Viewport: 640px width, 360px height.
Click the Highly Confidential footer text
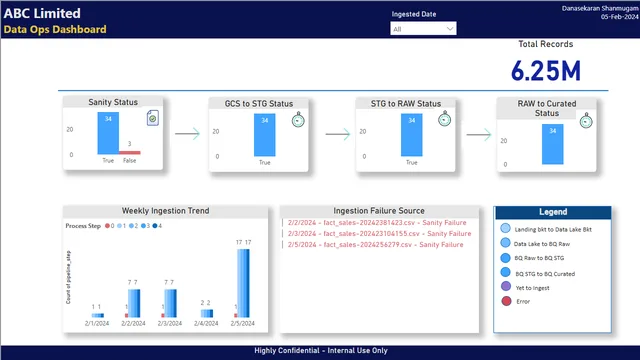[321, 351]
